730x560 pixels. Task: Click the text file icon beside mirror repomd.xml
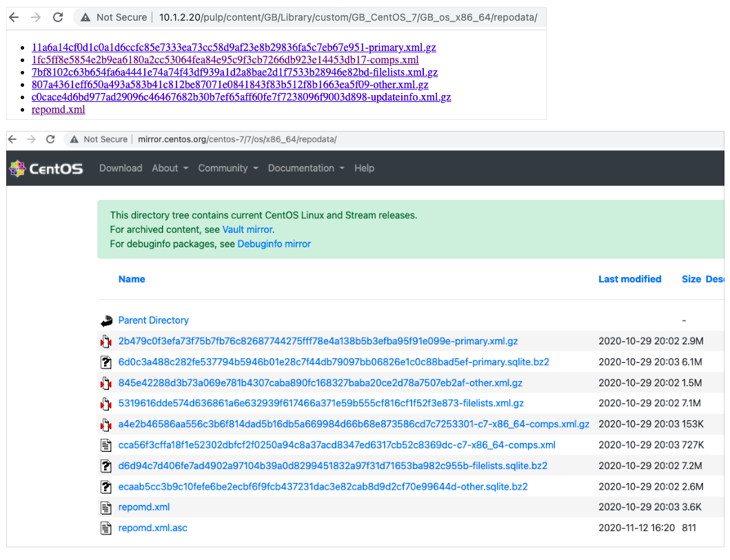click(106, 508)
